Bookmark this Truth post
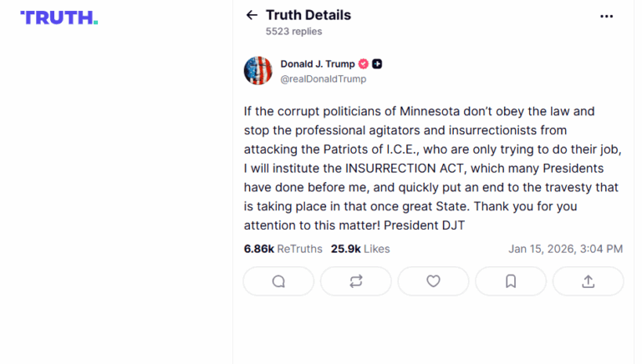Viewport: 642px width, 364px height. pyautogui.click(x=511, y=281)
